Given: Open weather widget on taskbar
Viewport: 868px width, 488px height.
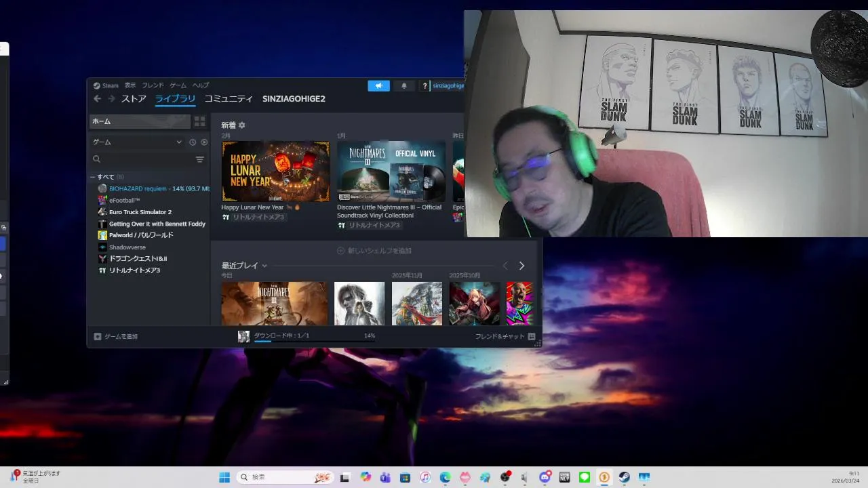Looking at the screenshot, I should point(35,476).
